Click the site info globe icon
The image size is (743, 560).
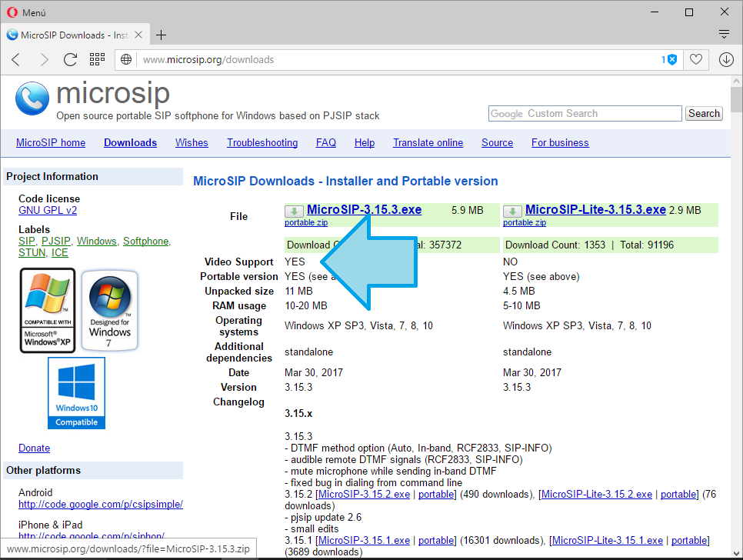point(126,60)
